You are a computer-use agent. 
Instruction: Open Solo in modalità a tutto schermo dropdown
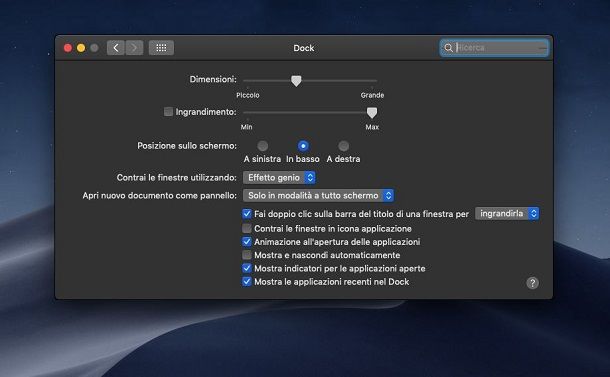point(318,195)
